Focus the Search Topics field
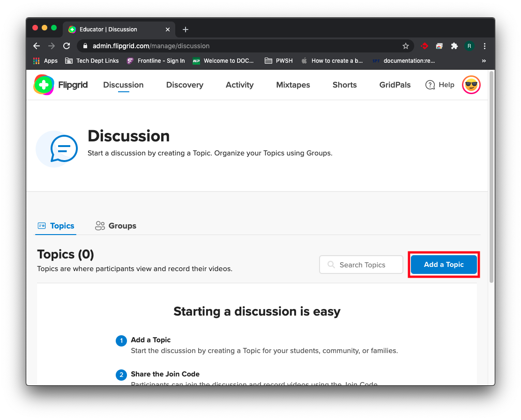Screen dimensions: 521x420 coord(361,265)
